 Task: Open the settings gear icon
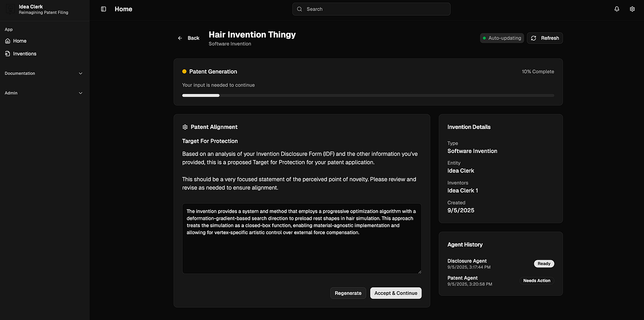632,9
